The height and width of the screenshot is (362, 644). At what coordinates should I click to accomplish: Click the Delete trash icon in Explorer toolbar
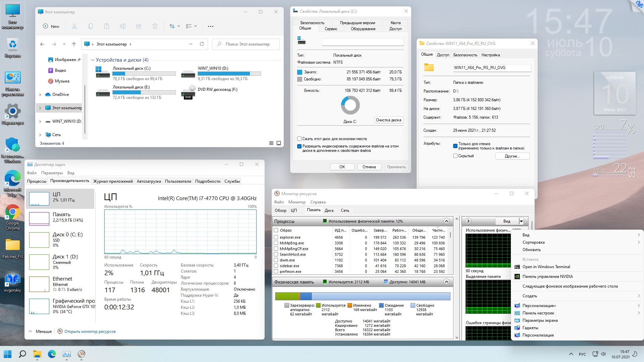click(155, 26)
